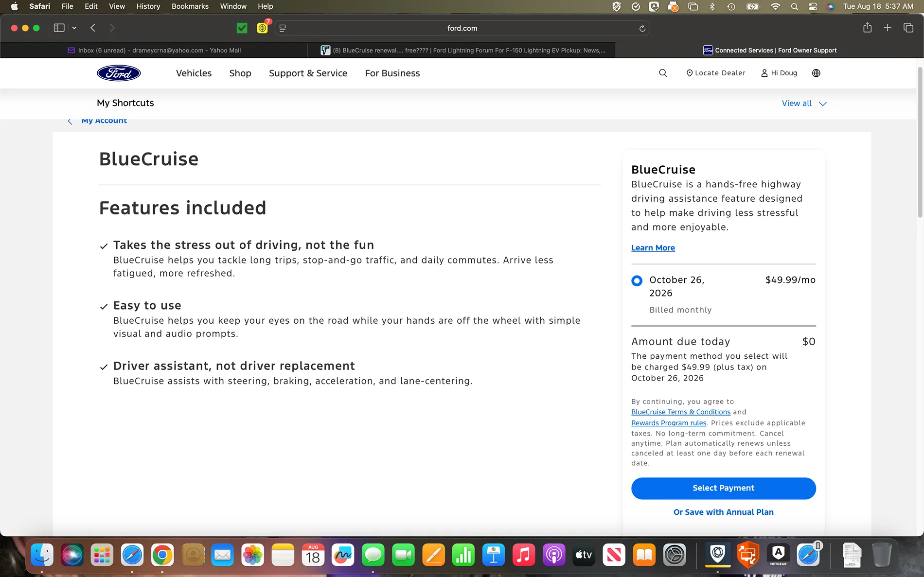924x577 pixels.
Task: Switch to Ford Lightning Forum tab
Action: pos(462,50)
